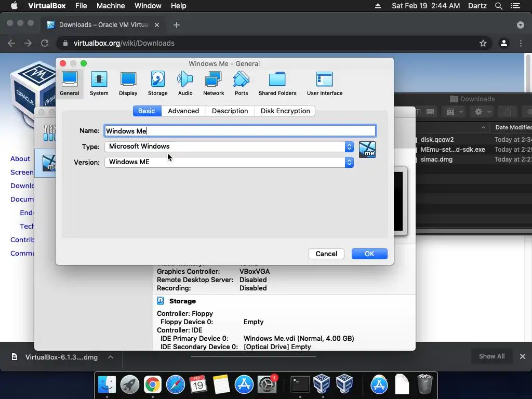Click the About link on VirtualBox site

(20, 159)
